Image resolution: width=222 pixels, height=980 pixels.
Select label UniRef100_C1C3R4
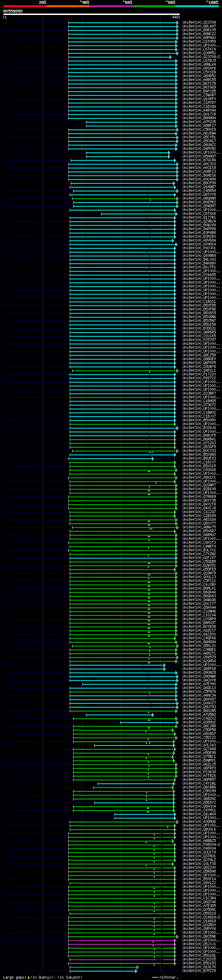tap(199, 898)
